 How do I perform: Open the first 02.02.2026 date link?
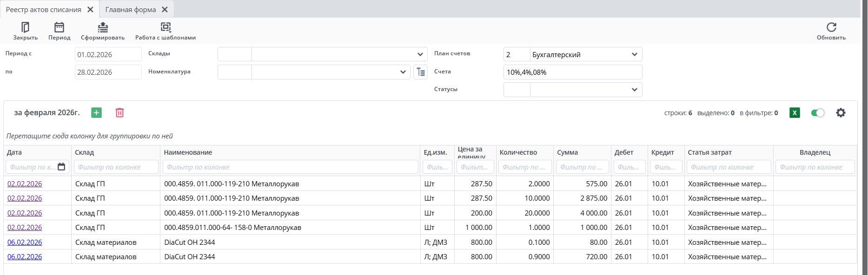25,184
